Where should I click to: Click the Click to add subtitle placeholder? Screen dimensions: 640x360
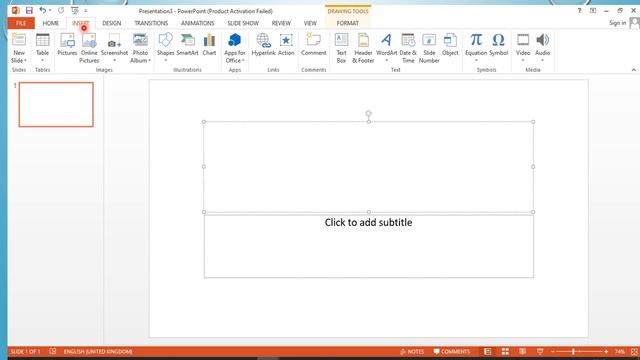point(369,246)
